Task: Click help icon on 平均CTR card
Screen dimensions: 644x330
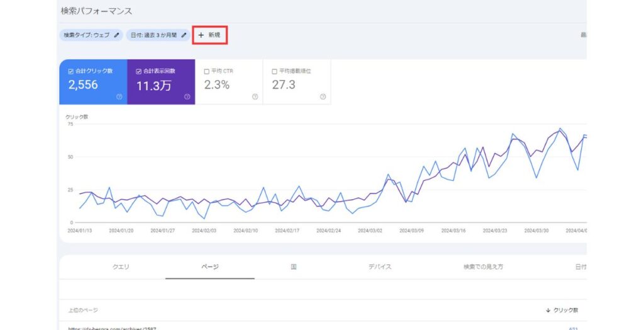Action: pyautogui.click(x=255, y=97)
